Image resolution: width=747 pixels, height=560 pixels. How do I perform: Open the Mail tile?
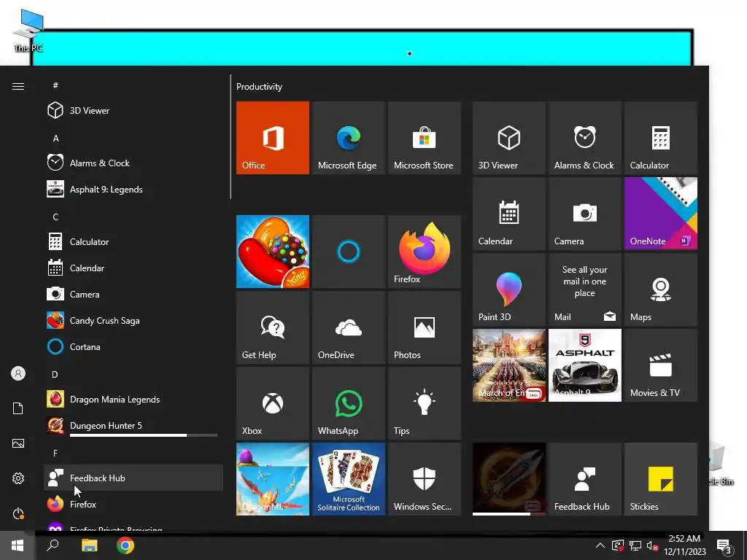[584, 289]
